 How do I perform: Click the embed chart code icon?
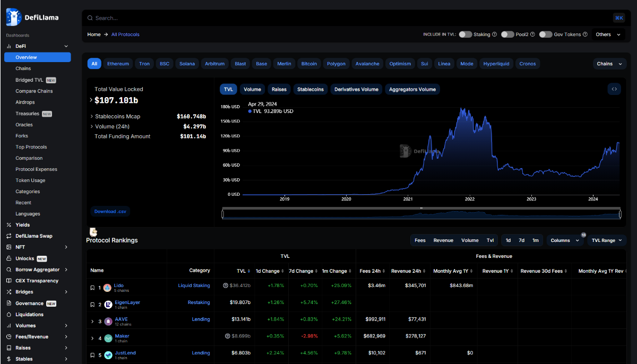[614, 89]
